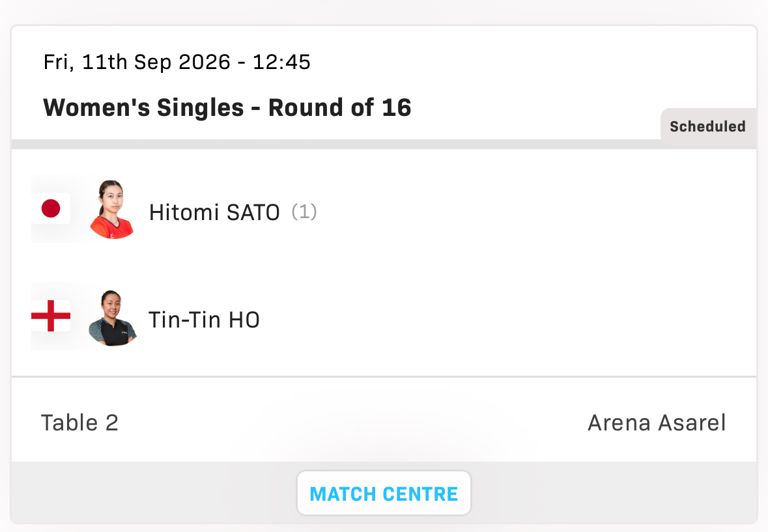This screenshot has width=768, height=532.
Task: Click the England flag icon
Action: (x=51, y=316)
